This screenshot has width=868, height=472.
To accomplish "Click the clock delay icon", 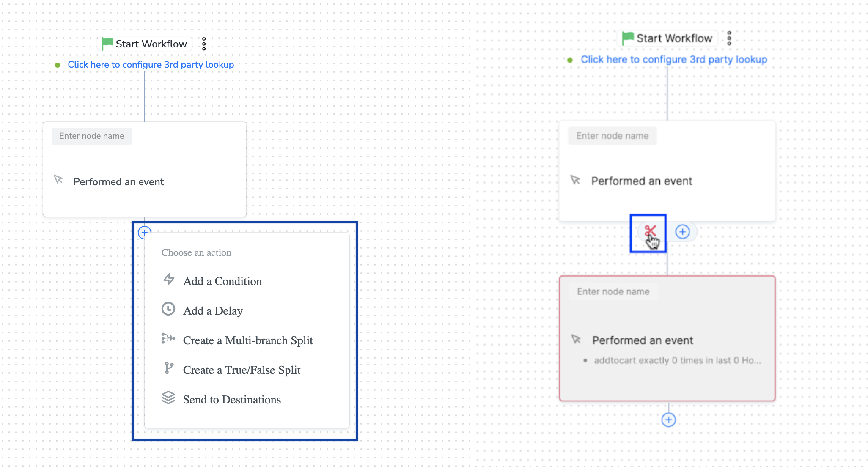I will click(x=168, y=309).
